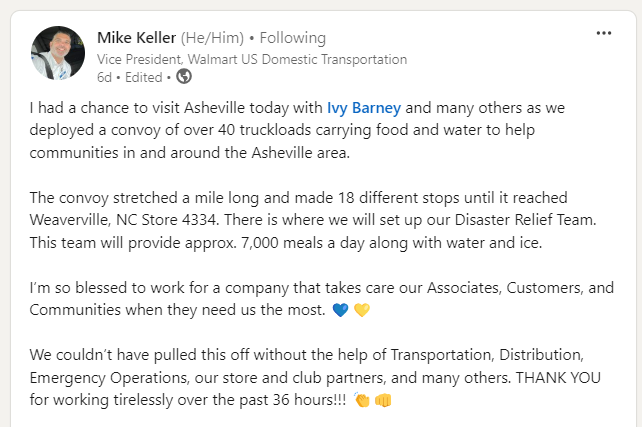Click the Following status label
Viewport: 642px width, 427px height.
(293, 38)
